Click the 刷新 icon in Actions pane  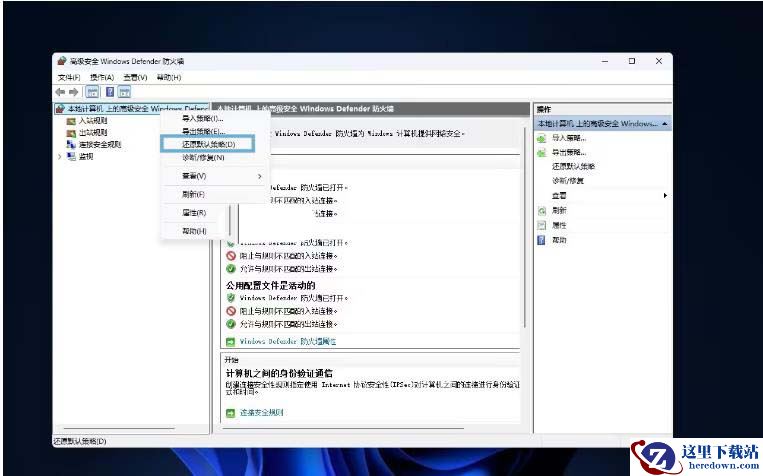(542, 211)
